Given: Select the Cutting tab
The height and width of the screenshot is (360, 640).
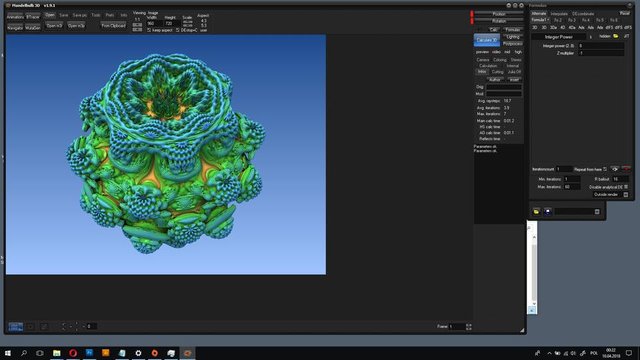Looking at the screenshot, I should point(497,72).
